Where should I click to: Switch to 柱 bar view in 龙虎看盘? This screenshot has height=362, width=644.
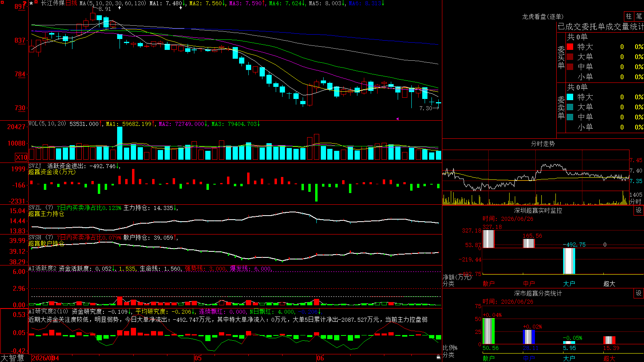coord(629,16)
